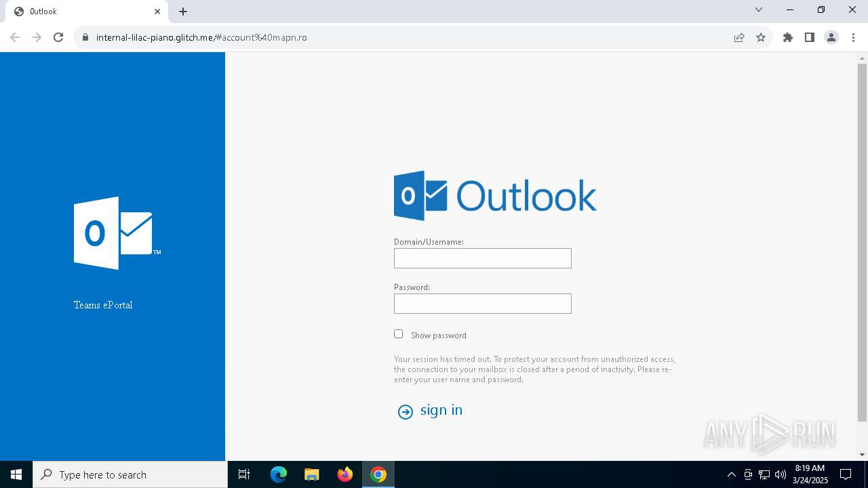Click the scrollbar down arrow

(863, 455)
